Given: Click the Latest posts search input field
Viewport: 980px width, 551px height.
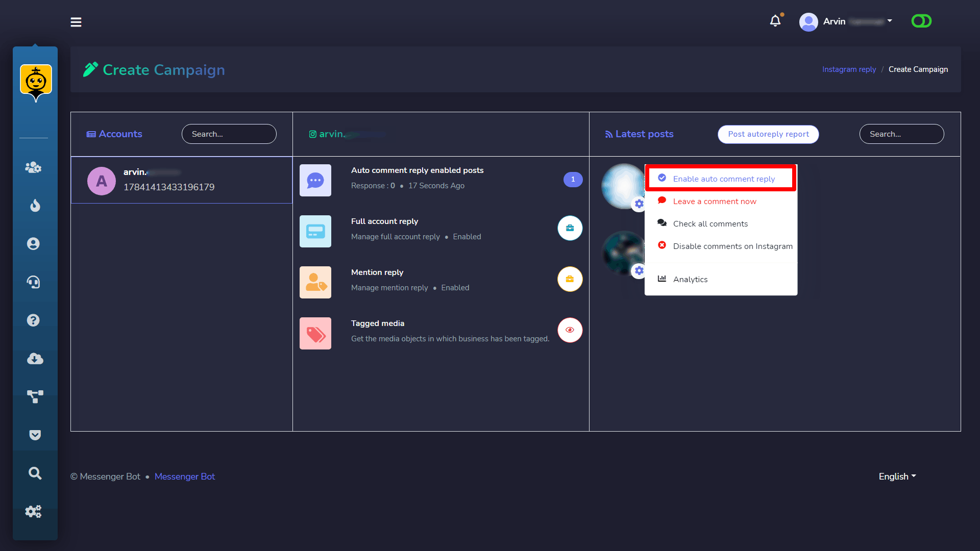Looking at the screenshot, I should pyautogui.click(x=900, y=134).
